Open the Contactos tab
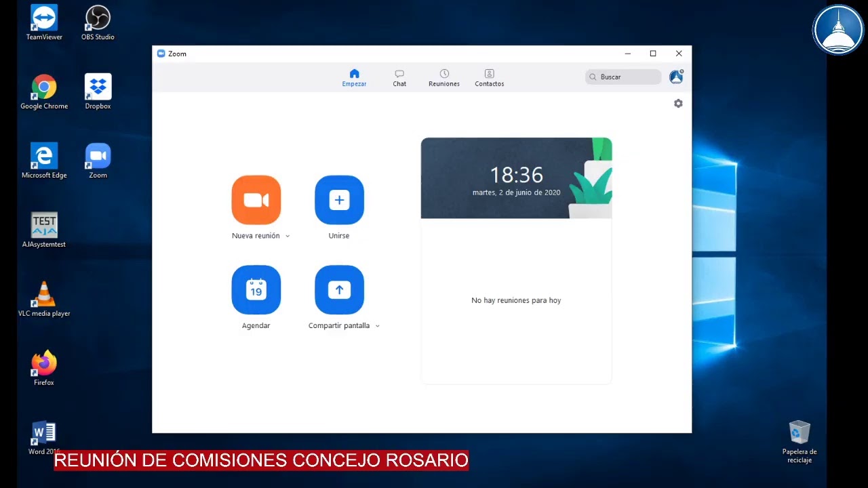 (490, 78)
